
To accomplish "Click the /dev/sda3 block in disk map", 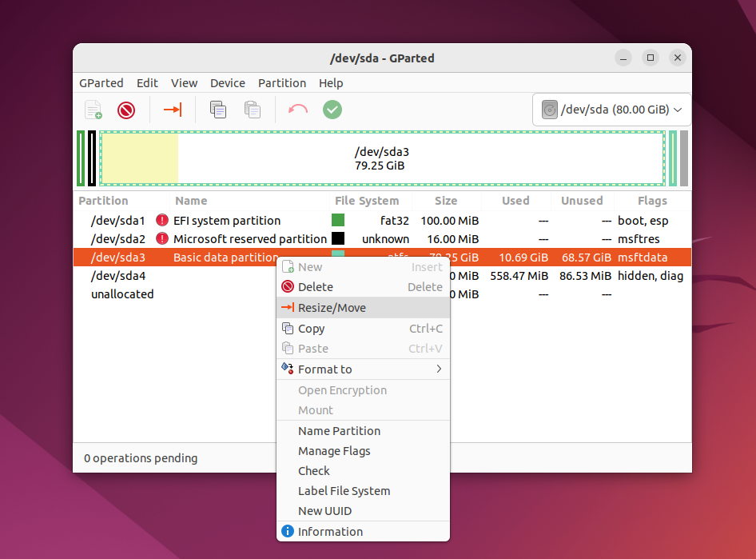I will pos(382,158).
